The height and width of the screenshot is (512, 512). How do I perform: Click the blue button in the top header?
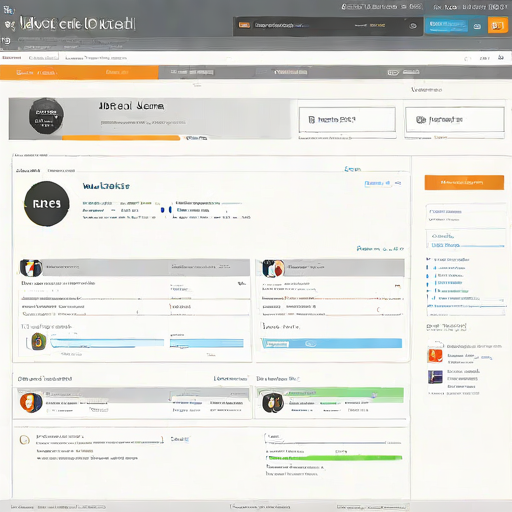tap(447, 25)
